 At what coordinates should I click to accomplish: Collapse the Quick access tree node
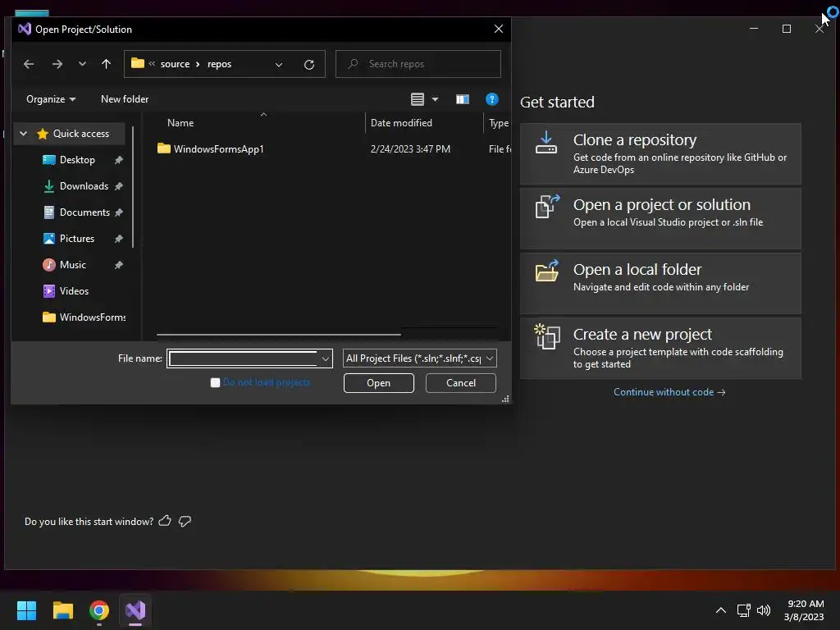coord(24,134)
